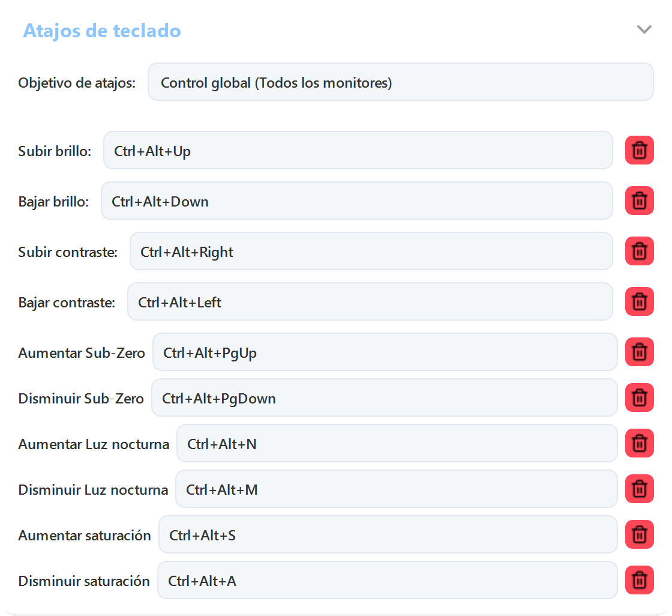Click the Disminuir saturación label
Screen dimensions: 672x616
click(84, 581)
